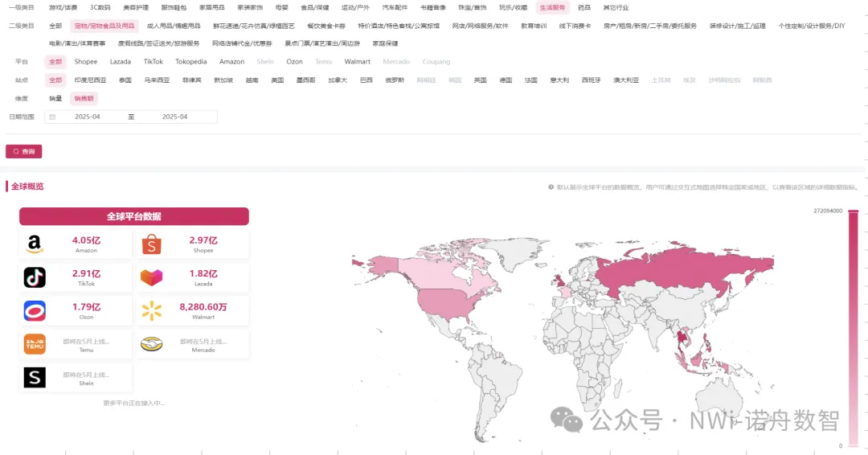Image resolution: width=868 pixels, height=455 pixels.
Task: Click the orange Temu logo
Action: [35, 344]
